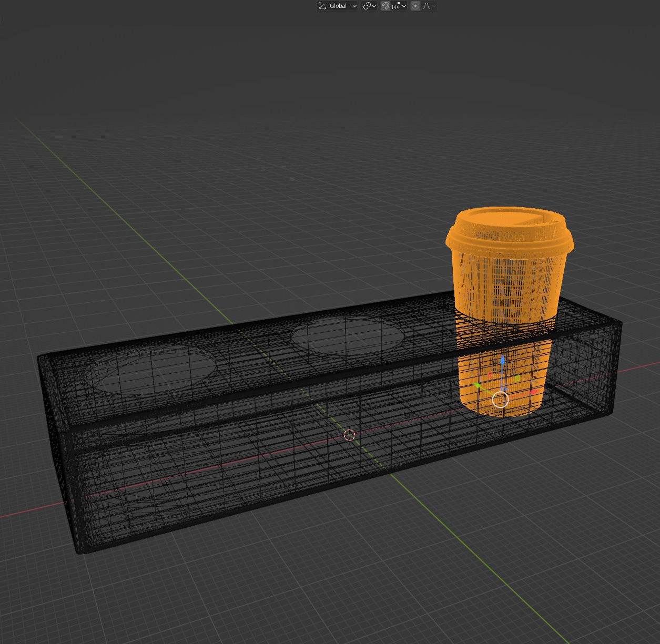The image size is (660, 644).
Task: Open the snapping options dropdown
Action: [399, 6]
